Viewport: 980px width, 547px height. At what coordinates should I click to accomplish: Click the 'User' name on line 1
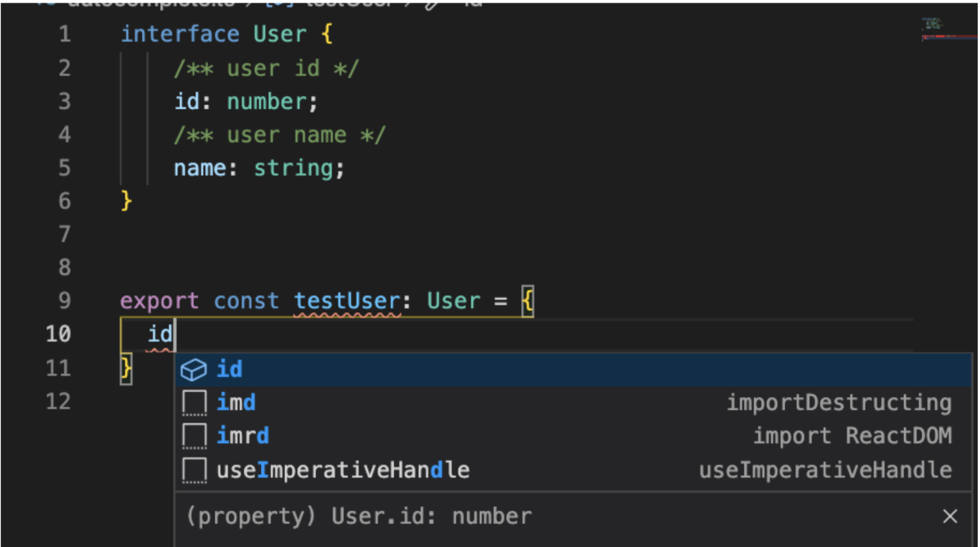pyautogui.click(x=281, y=34)
